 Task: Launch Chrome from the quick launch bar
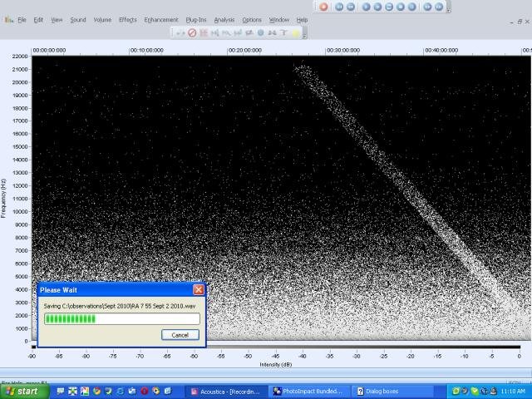[96, 392]
